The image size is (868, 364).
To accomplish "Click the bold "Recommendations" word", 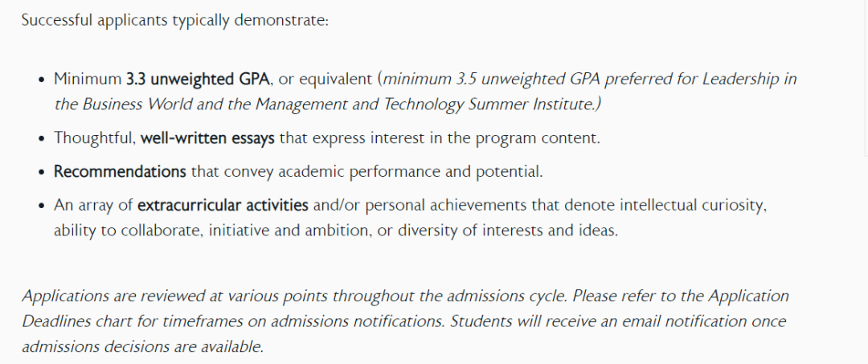I will point(120,172).
